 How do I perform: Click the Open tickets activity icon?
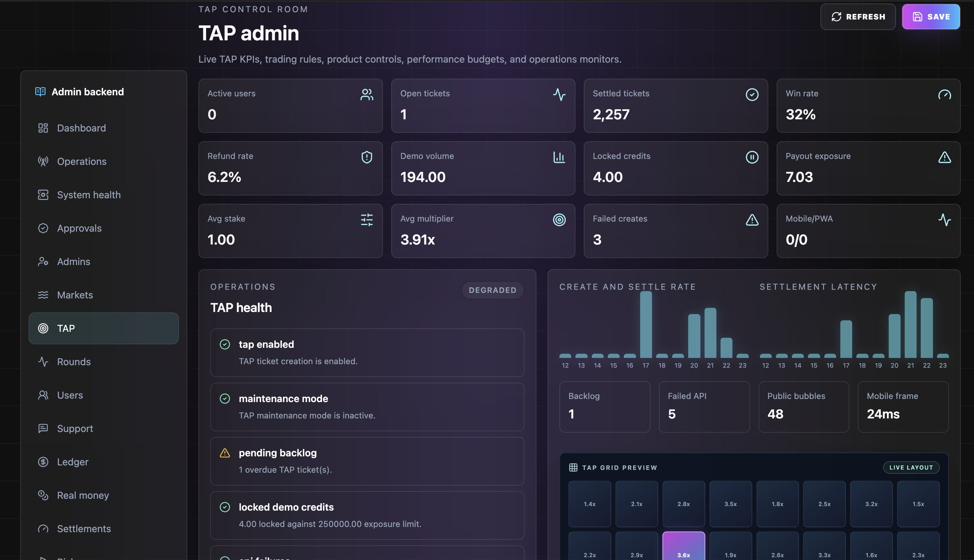pyautogui.click(x=559, y=95)
